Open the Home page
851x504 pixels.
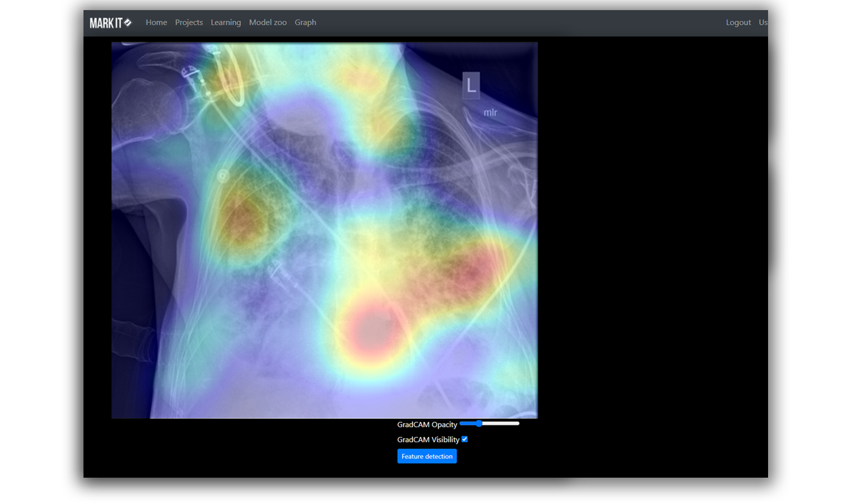coord(156,22)
